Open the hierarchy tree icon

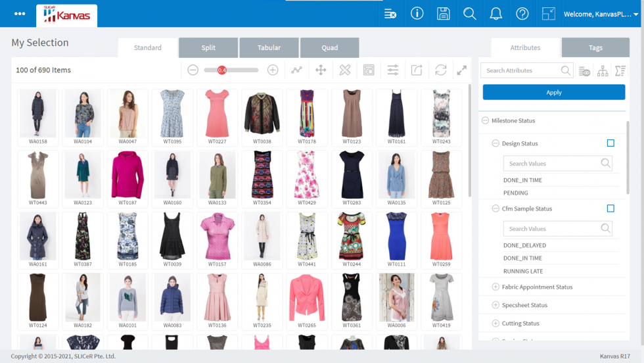tap(603, 71)
